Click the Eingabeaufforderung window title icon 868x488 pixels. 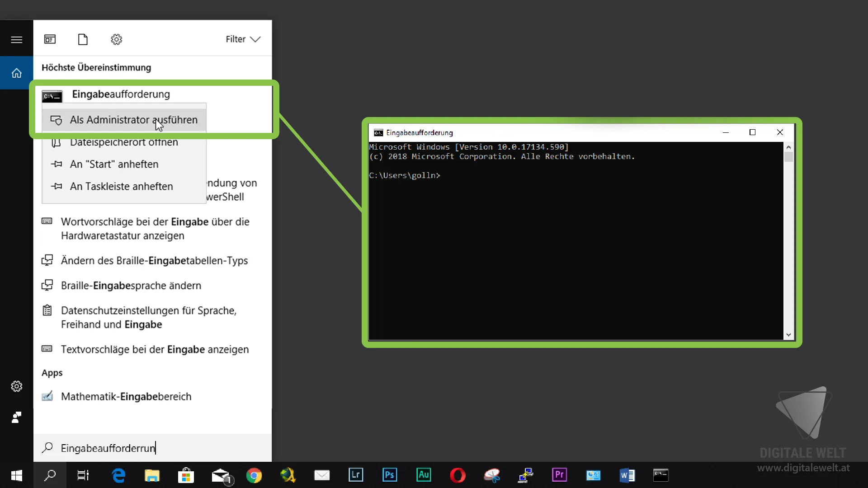click(x=378, y=133)
